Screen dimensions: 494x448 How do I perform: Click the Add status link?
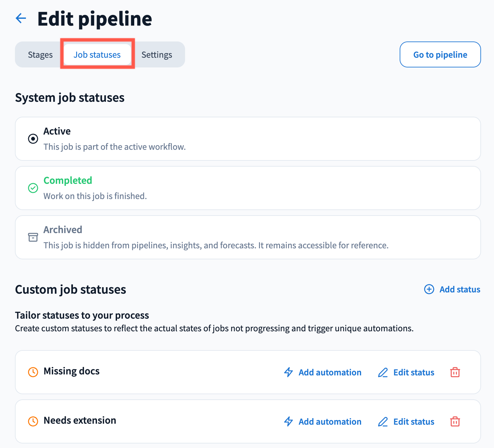(x=460, y=289)
